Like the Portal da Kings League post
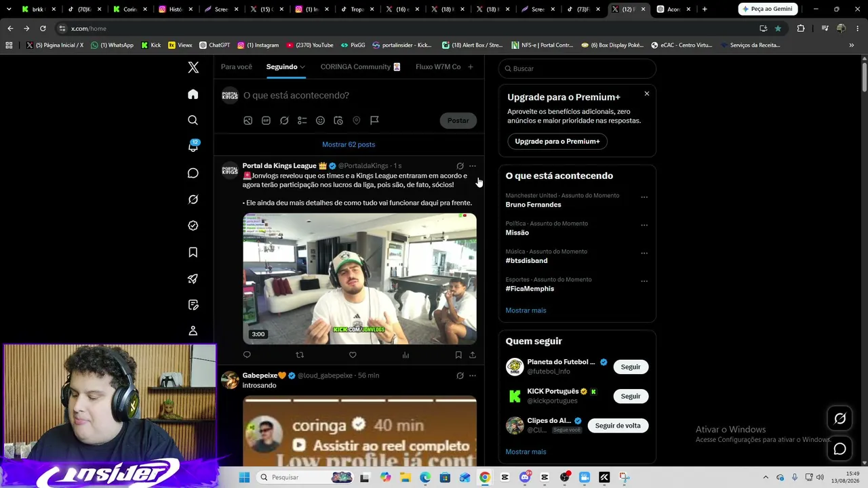 [353, 355]
